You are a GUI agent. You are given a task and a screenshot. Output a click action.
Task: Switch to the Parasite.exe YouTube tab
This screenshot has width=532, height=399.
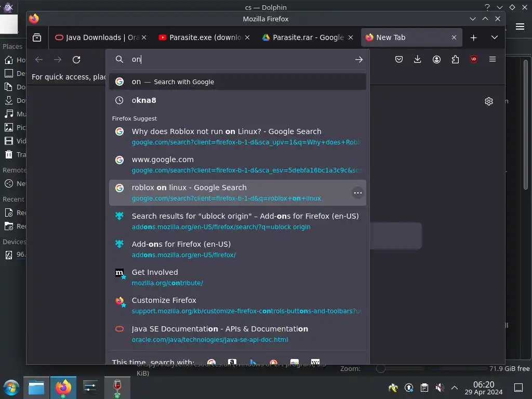pos(204,37)
